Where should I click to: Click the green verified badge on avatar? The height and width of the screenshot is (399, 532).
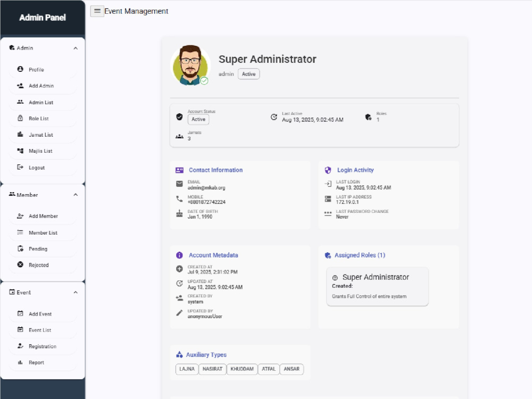204,81
